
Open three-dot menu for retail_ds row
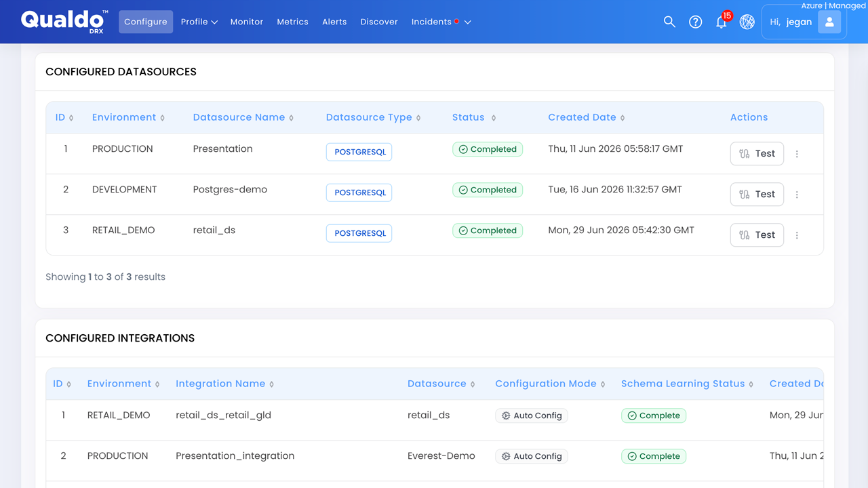pos(797,235)
